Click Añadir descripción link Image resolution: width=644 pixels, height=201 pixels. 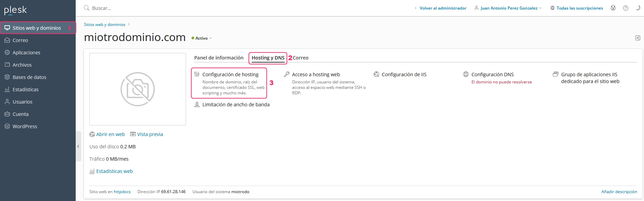[x=619, y=192]
